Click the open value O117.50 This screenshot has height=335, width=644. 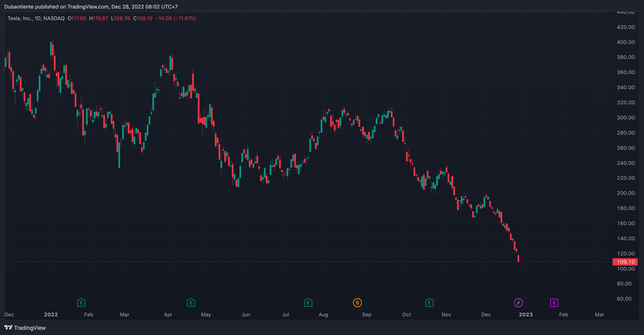(77, 18)
